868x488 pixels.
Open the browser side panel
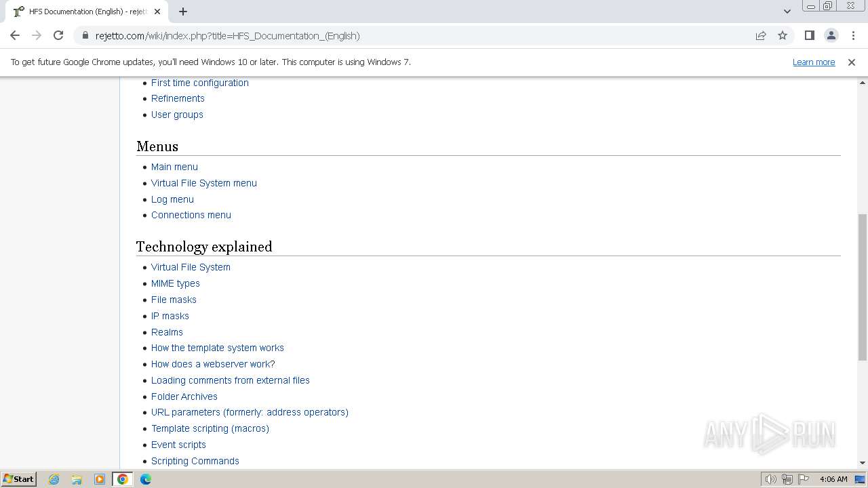pyautogui.click(x=809, y=35)
